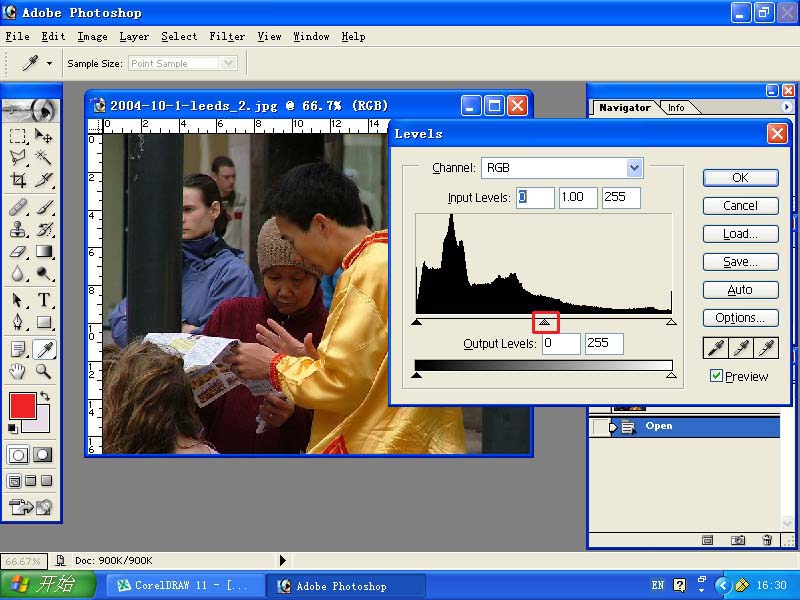Switch to the Info tab

pos(676,108)
